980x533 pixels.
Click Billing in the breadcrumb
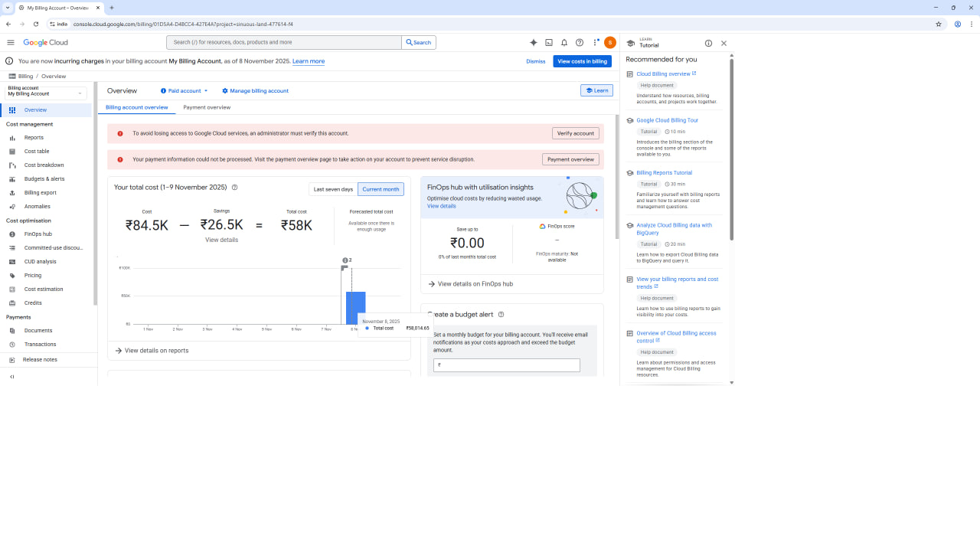click(x=26, y=77)
